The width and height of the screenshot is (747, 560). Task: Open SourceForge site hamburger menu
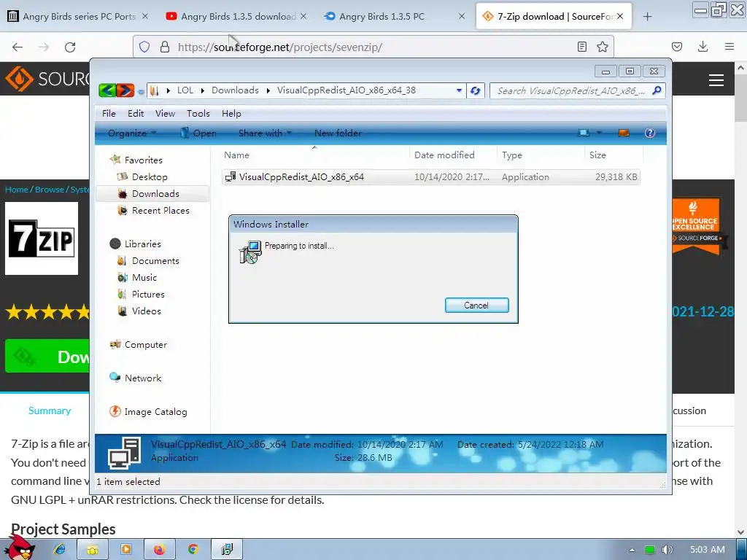pos(716,80)
